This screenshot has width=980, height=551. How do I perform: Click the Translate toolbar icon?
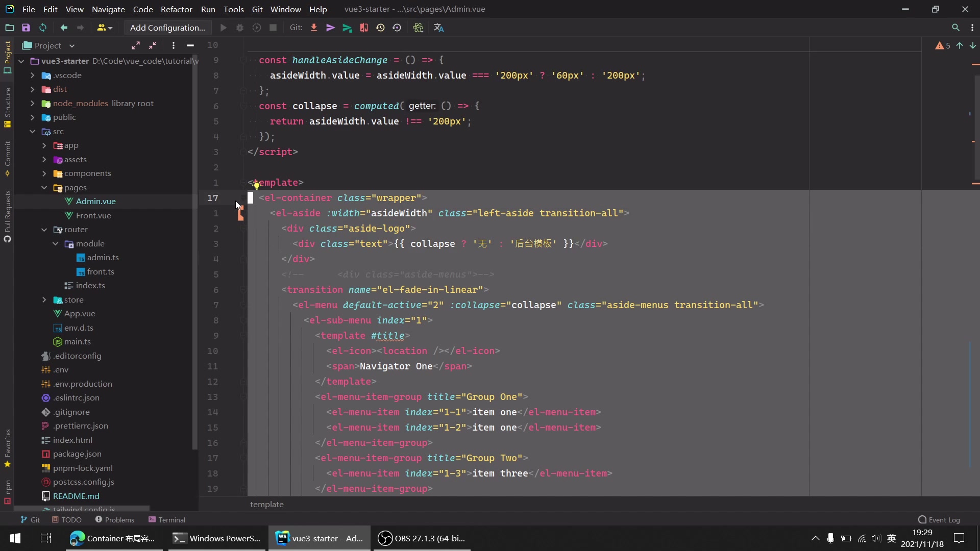[x=438, y=28]
